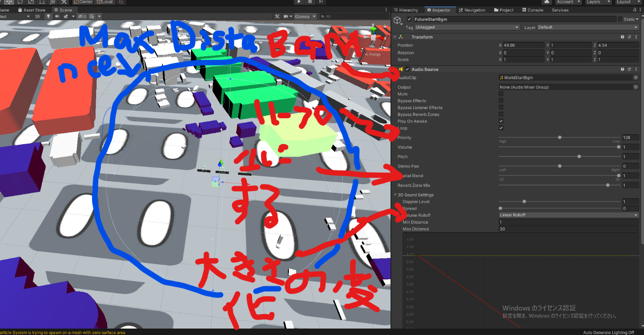
Task: Enable Bypass Reverb Zones checkbox
Action: click(x=501, y=114)
